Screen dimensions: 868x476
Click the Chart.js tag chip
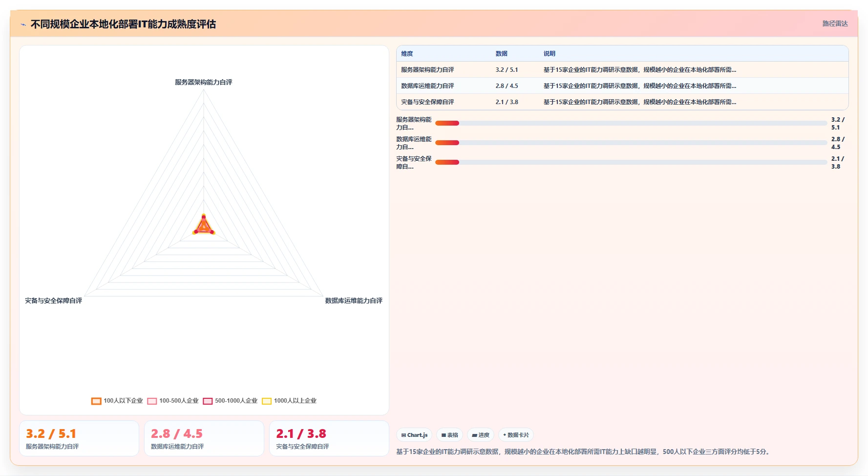click(414, 435)
